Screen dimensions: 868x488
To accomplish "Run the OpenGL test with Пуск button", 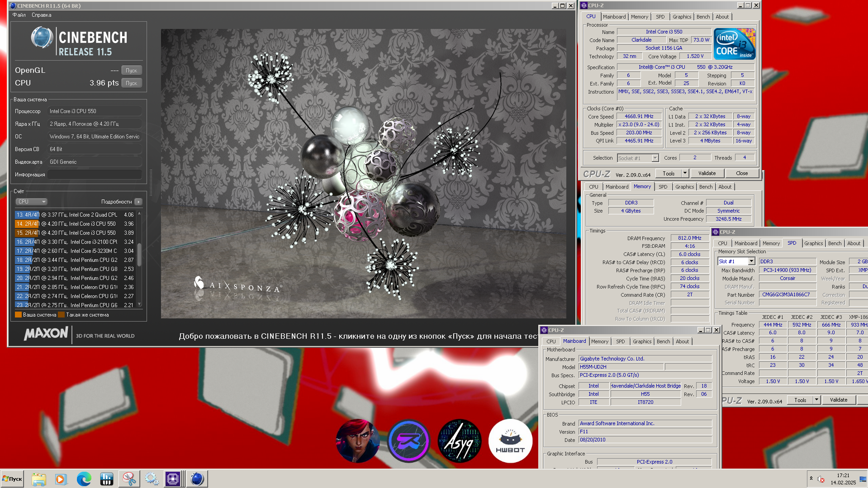I will click(x=132, y=70).
